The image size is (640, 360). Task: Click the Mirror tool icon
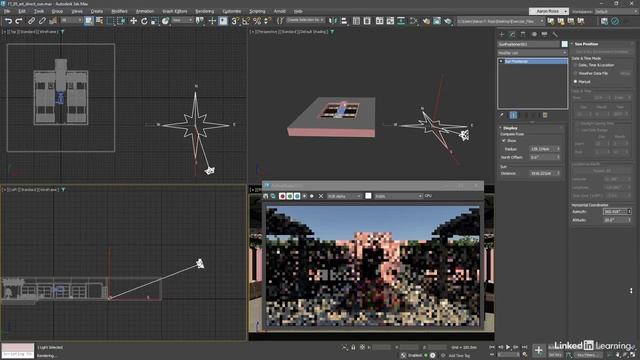[x=333, y=21]
